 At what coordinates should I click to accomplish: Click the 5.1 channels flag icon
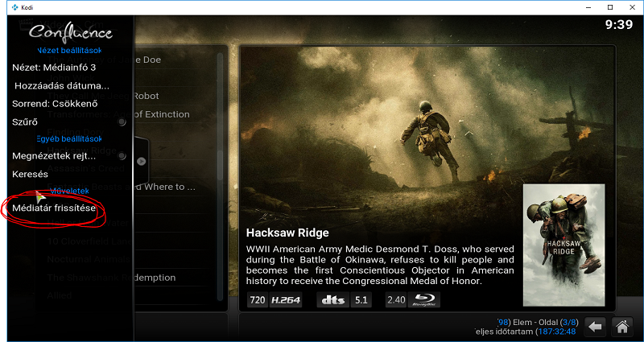pos(361,300)
